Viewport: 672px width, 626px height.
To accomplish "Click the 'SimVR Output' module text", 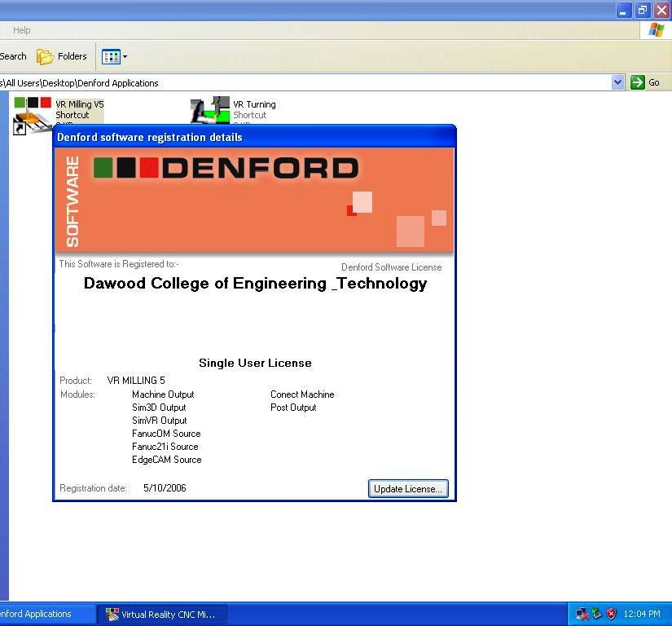I will 160,421.
